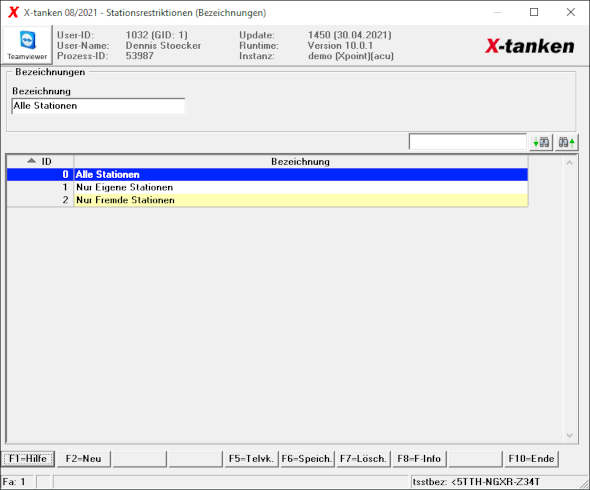590x490 pixels.
Task: Delete the entry via F7=Lösch.
Action: point(363,459)
